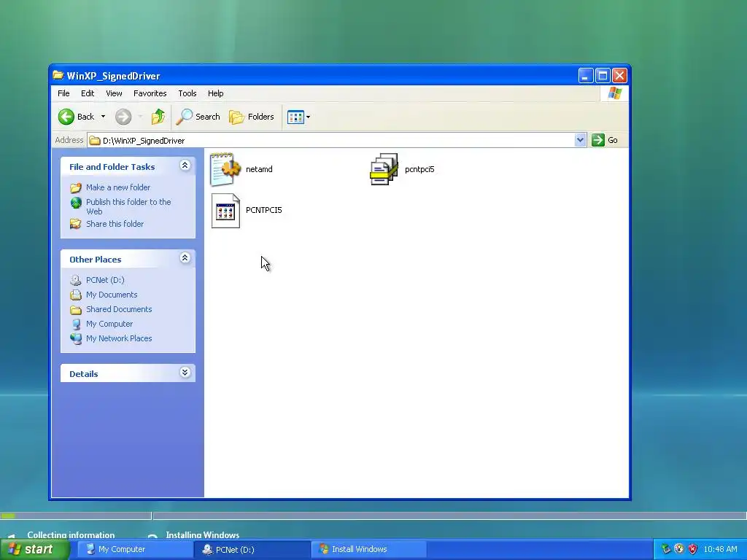Open the Favorites menu
Image resolution: width=747 pixels, height=560 pixels.
(150, 93)
